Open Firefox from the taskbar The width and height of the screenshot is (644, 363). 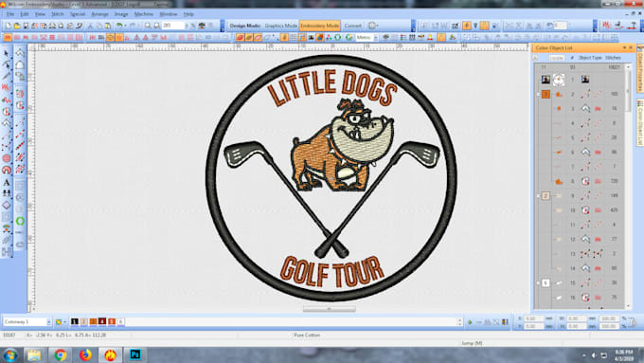(x=85, y=354)
